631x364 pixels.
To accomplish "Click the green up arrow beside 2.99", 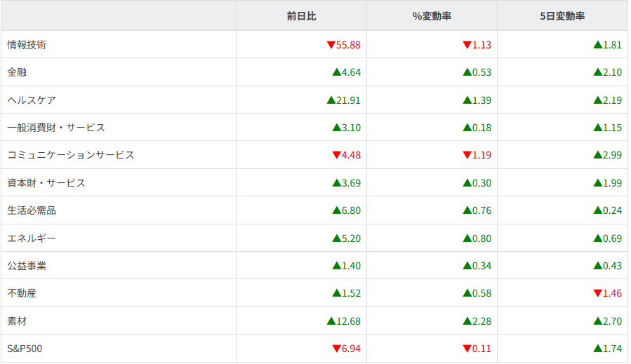I will coord(597,155).
